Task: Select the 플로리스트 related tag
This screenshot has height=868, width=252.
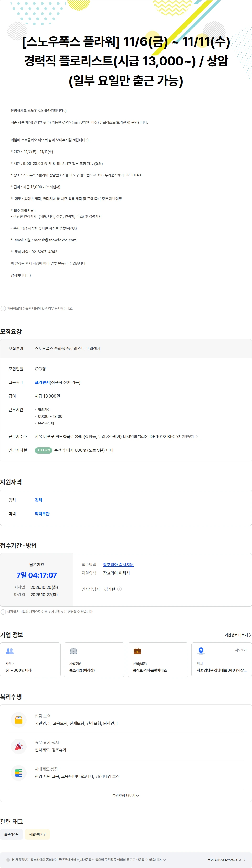Action: 12,834
